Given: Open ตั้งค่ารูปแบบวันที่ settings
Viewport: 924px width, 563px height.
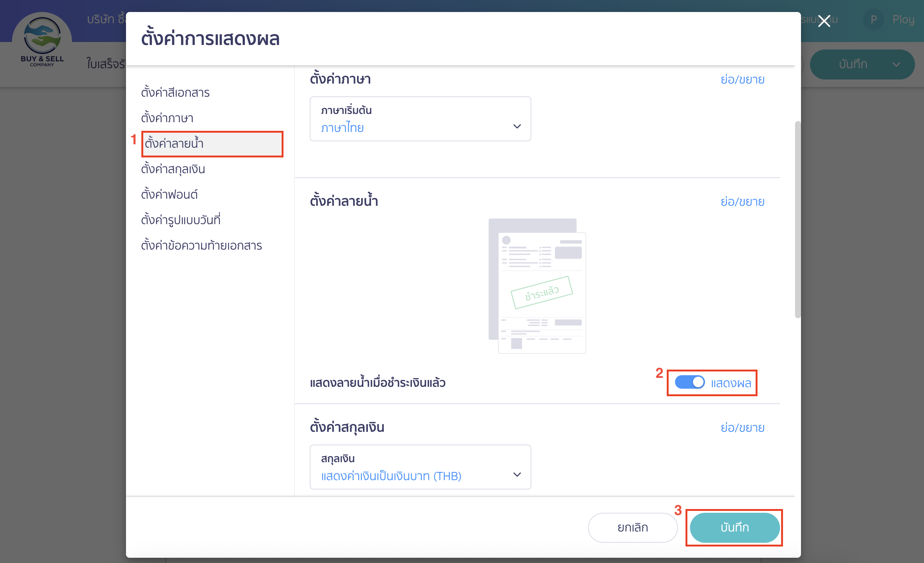Looking at the screenshot, I should click(181, 220).
